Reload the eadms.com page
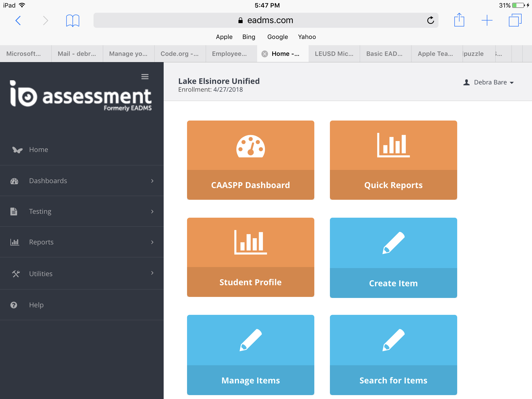This screenshot has width=532, height=399. click(430, 20)
